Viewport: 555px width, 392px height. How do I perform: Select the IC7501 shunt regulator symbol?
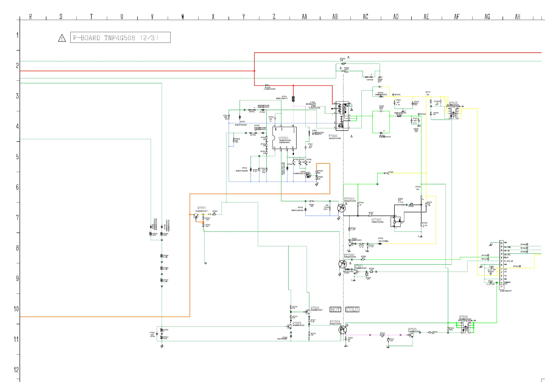click(396, 222)
